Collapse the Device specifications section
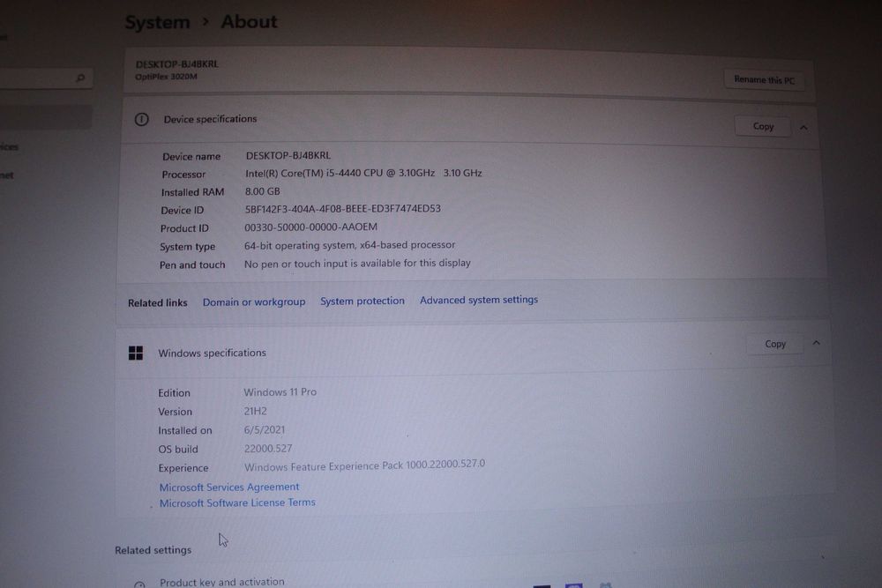Image resolution: width=882 pixels, height=588 pixels. coord(804,128)
